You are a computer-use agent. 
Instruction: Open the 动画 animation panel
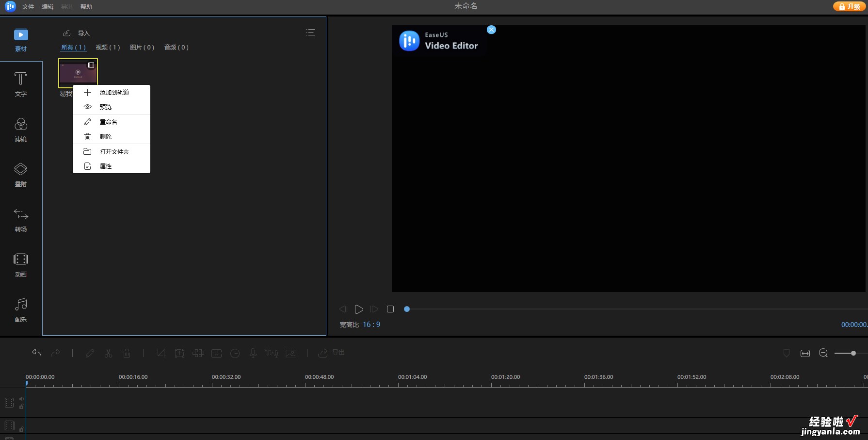point(21,265)
